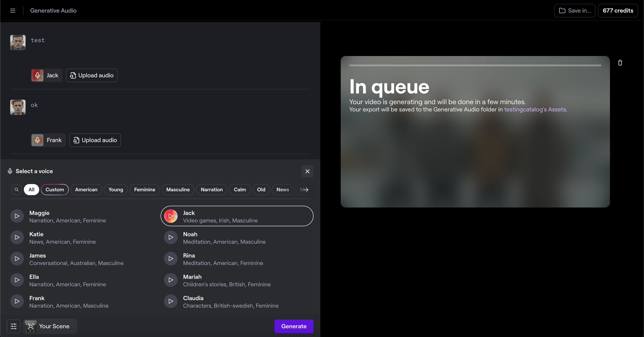Select the Mariah voice name
The height and width of the screenshot is (337, 644).
(x=192, y=277)
